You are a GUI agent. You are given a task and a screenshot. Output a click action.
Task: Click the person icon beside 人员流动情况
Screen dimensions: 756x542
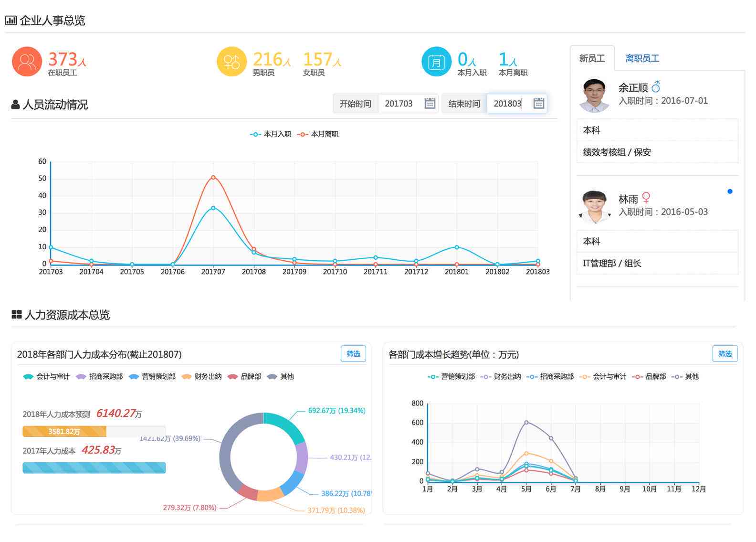tap(16, 105)
